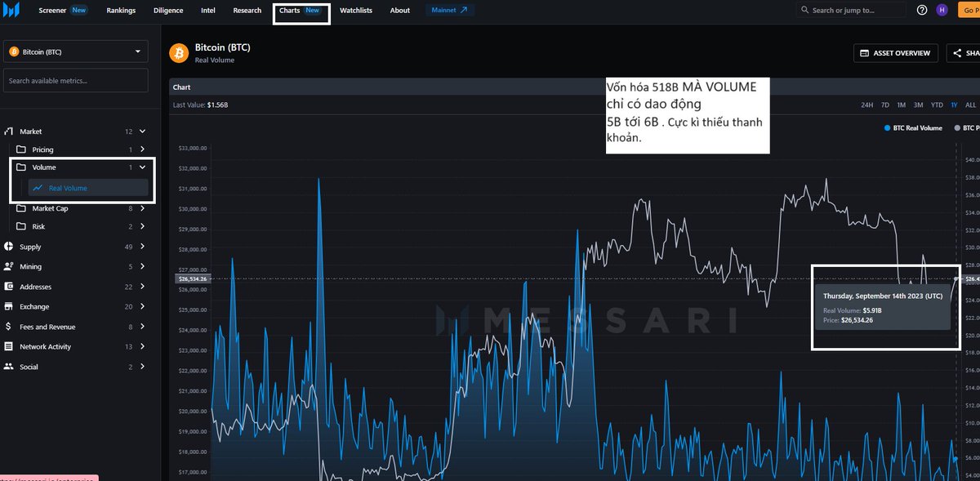Screen dimensions: 980x481
Task: Open the Watchlists tab
Action: tap(356, 11)
